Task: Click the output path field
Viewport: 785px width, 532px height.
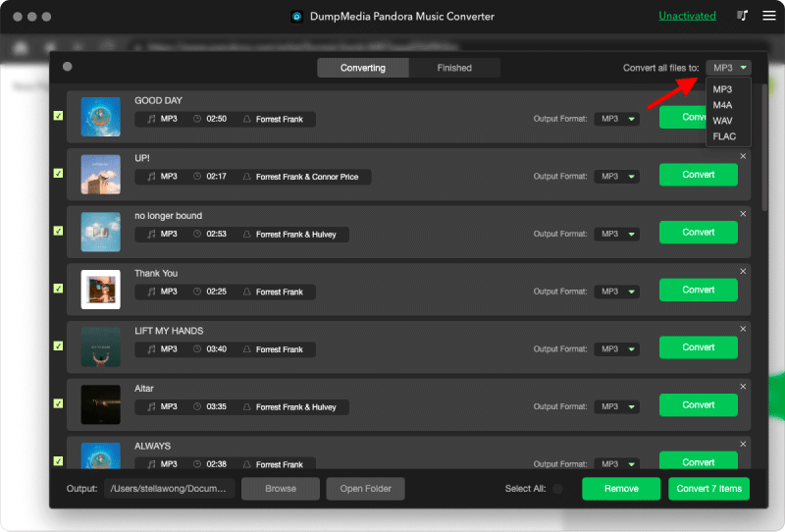Action: [x=169, y=489]
